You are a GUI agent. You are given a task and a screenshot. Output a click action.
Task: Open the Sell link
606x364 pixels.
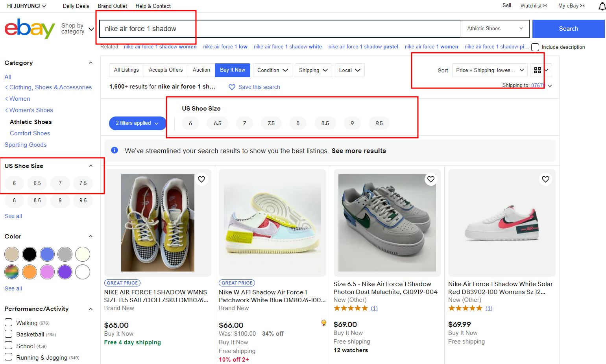point(507,5)
